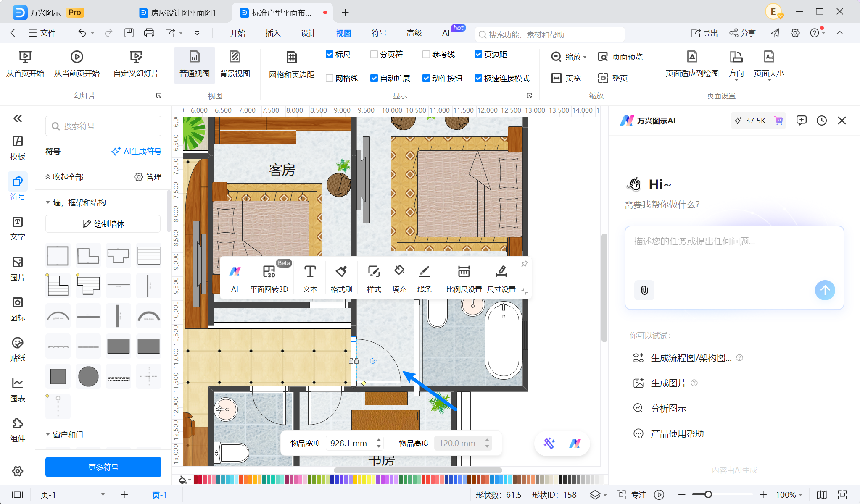Open 网格和页边距 grid settings
This screenshot has width=860, height=504.
point(292,65)
